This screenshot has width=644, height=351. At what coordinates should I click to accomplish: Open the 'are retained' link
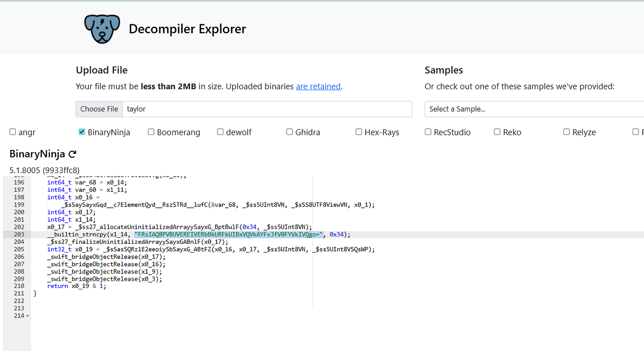point(318,86)
